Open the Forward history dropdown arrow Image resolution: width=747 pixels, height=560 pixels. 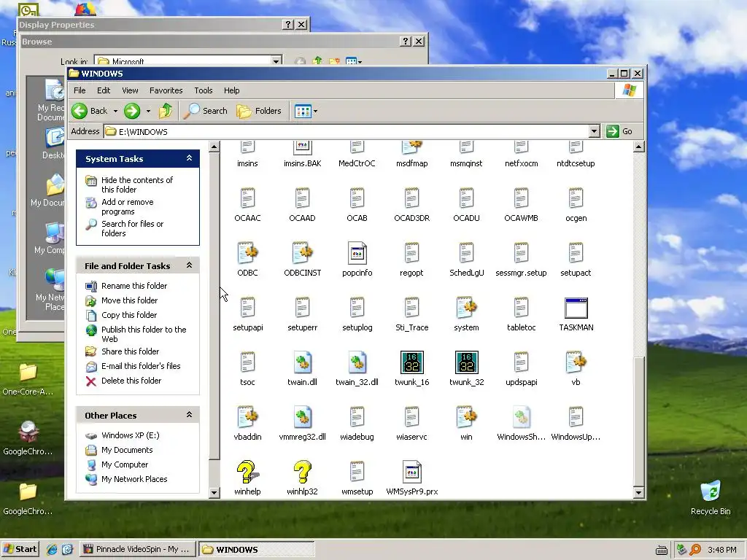coord(148,111)
